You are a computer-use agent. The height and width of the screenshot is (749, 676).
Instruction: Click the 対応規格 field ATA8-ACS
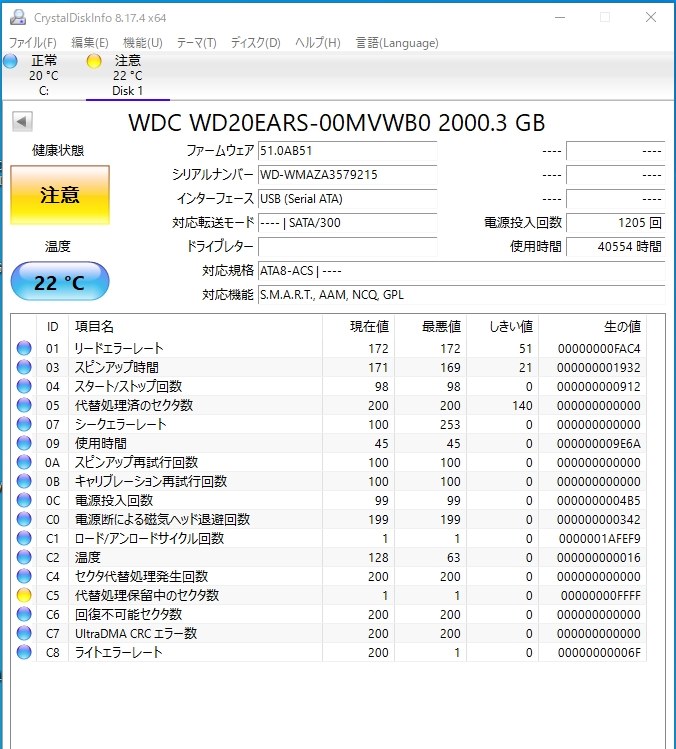coord(461,271)
